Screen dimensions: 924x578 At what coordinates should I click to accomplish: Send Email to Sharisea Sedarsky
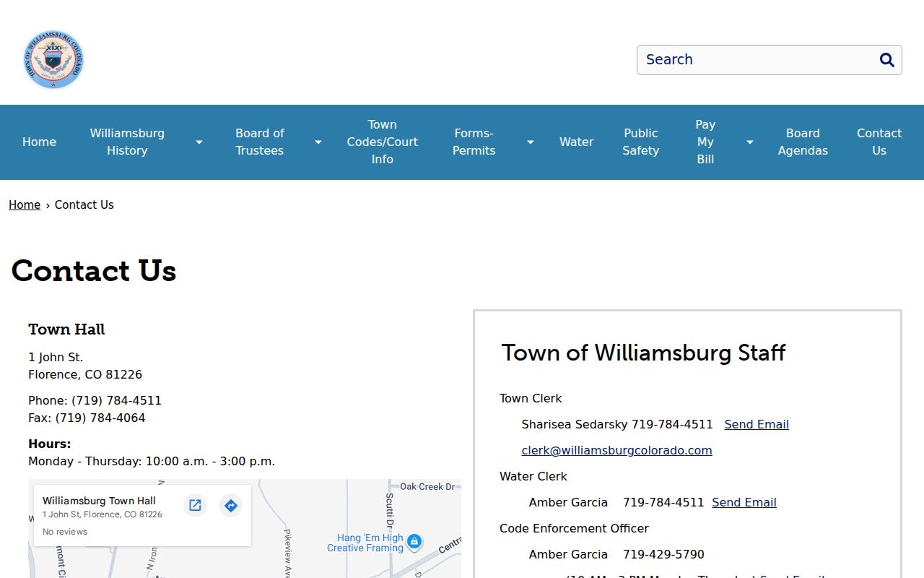coord(757,425)
